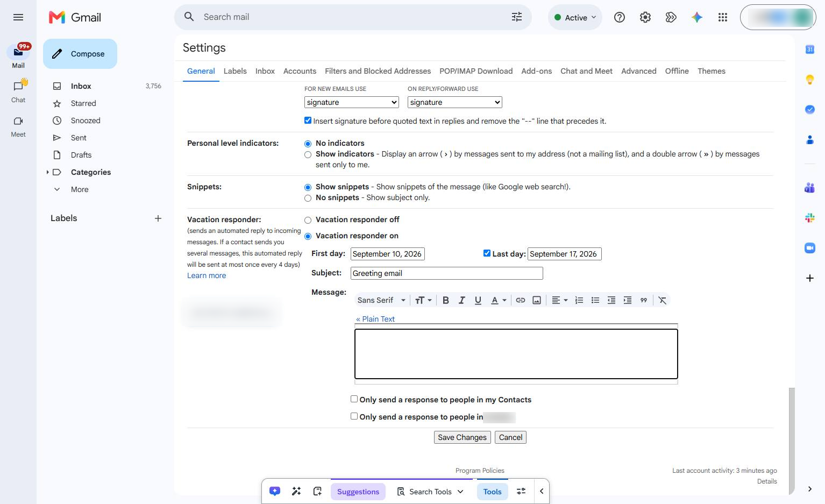Open Google Keep in side panel

(810, 80)
